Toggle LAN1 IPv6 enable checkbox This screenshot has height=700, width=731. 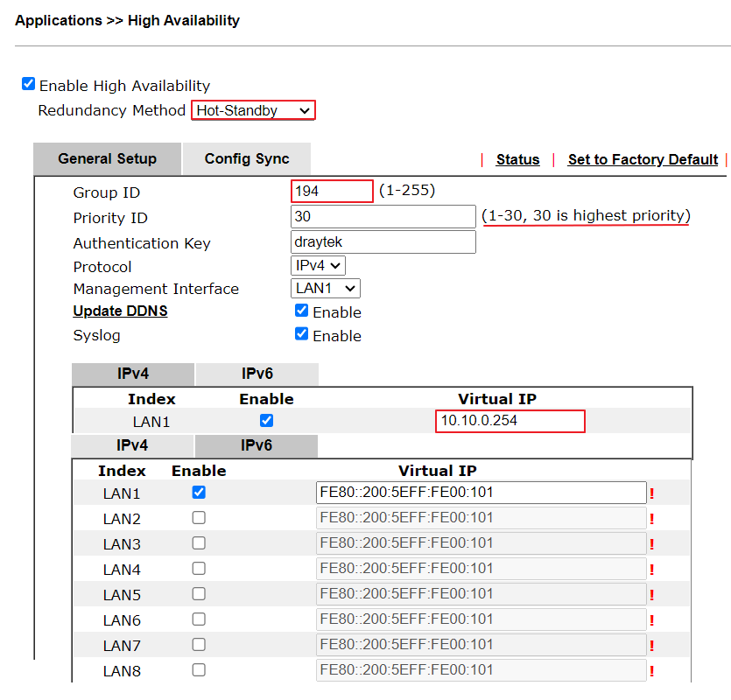point(199,493)
